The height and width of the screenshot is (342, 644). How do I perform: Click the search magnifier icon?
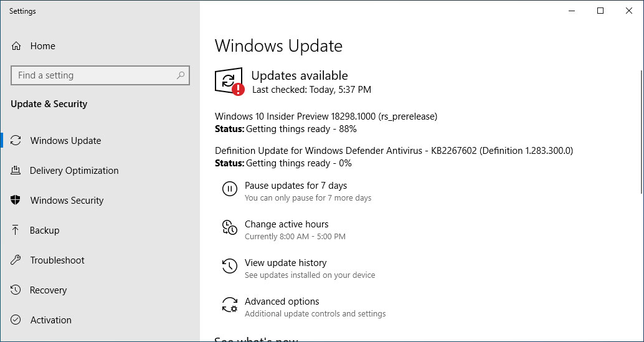click(x=181, y=75)
